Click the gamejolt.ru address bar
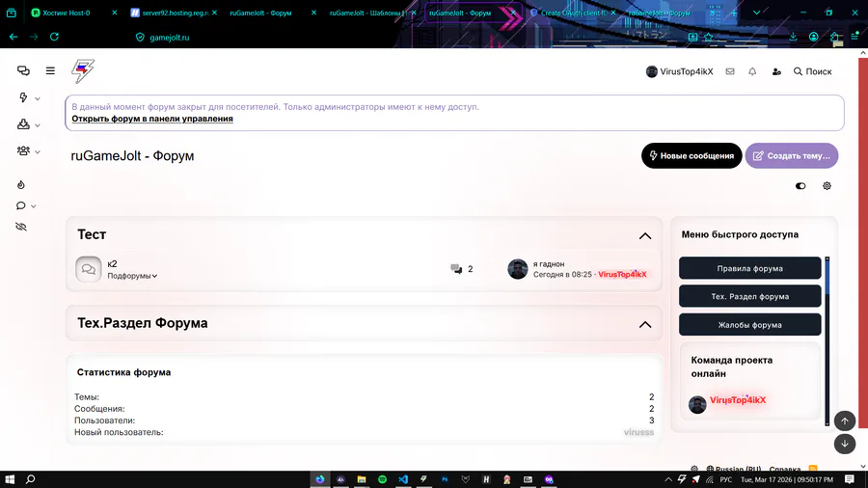 point(170,37)
